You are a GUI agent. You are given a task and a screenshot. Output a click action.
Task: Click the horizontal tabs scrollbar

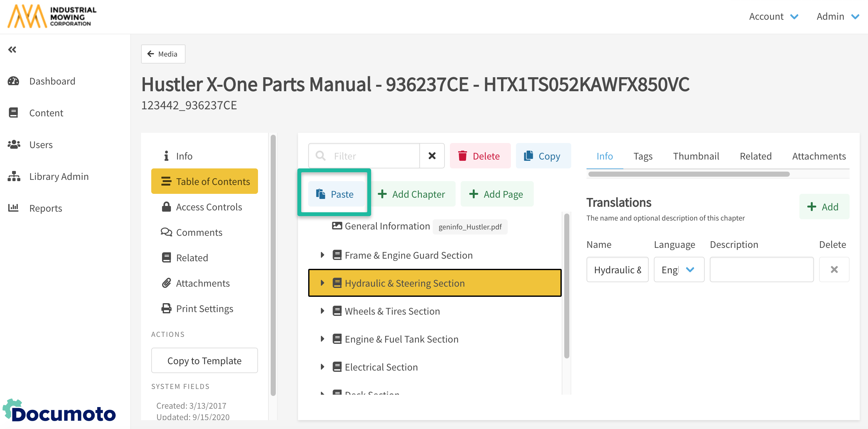688,174
